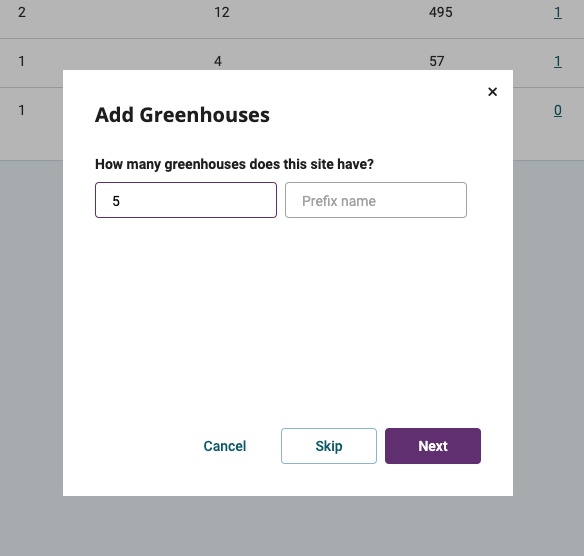Click the Add Greenhouses dialog title
Image resolution: width=584 pixels, height=556 pixels.
182,115
